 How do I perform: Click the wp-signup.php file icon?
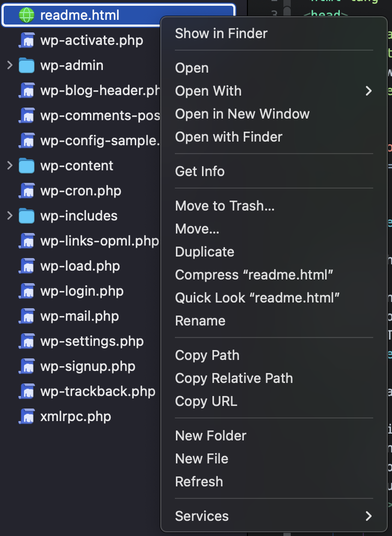(x=27, y=366)
